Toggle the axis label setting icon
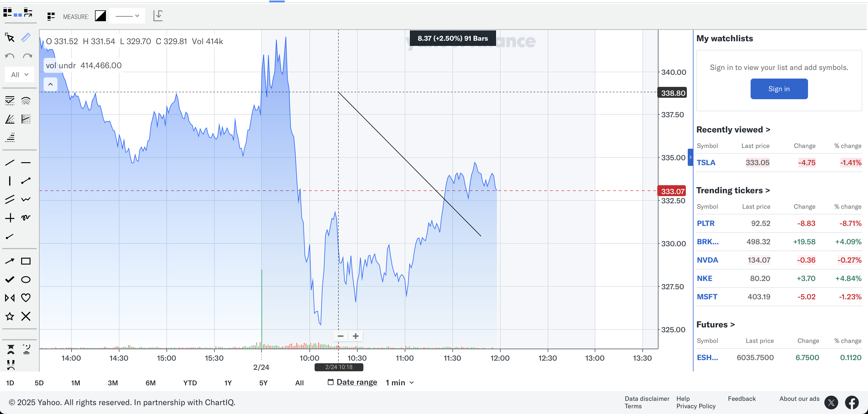Image resolution: width=868 pixels, height=414 pixels. pos(158,15)
